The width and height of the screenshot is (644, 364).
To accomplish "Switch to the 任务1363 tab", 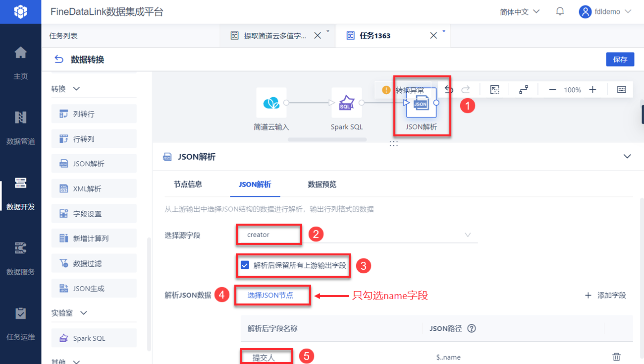I will [x=375, y=36].
